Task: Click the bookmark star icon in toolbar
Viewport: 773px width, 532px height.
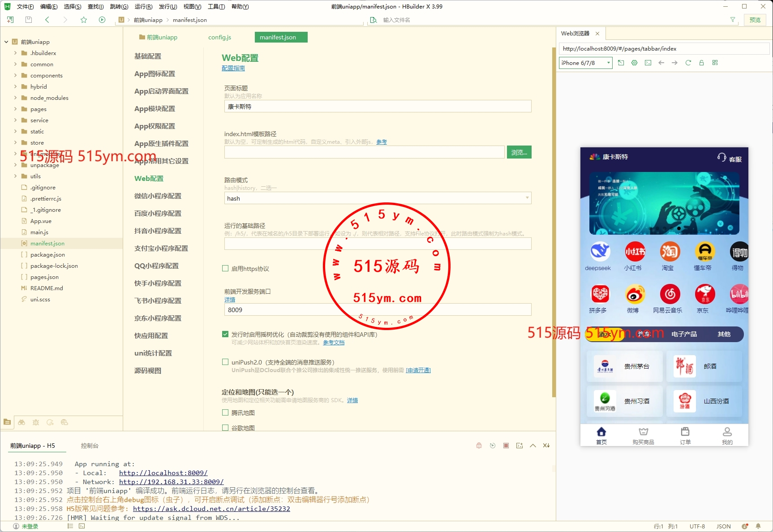Action: [x=84, y=20]
